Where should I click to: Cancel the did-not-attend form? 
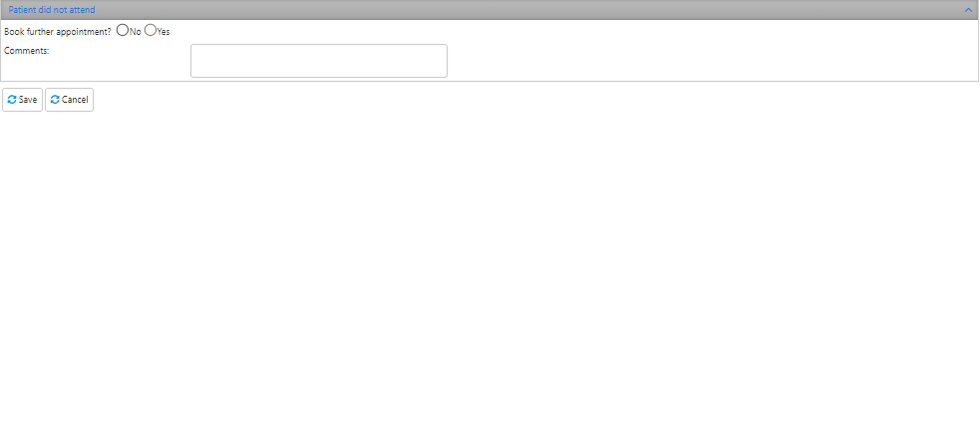click(x=70, y=100)
